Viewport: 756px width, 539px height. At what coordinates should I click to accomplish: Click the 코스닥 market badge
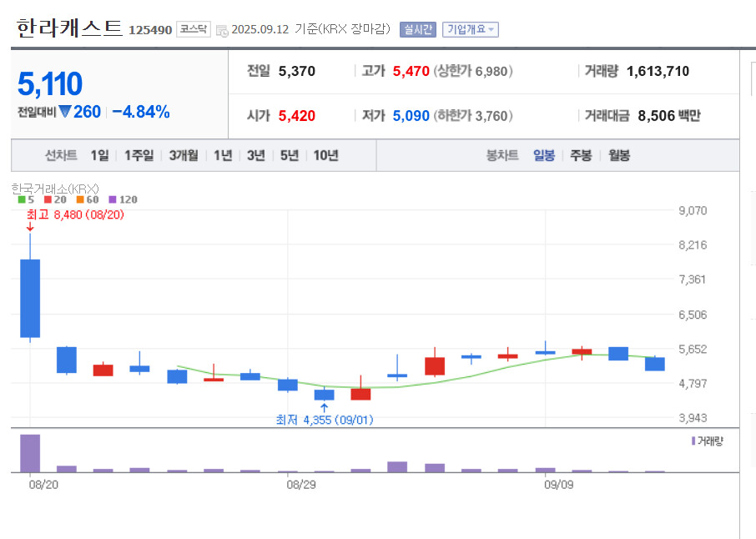[194, 29]
